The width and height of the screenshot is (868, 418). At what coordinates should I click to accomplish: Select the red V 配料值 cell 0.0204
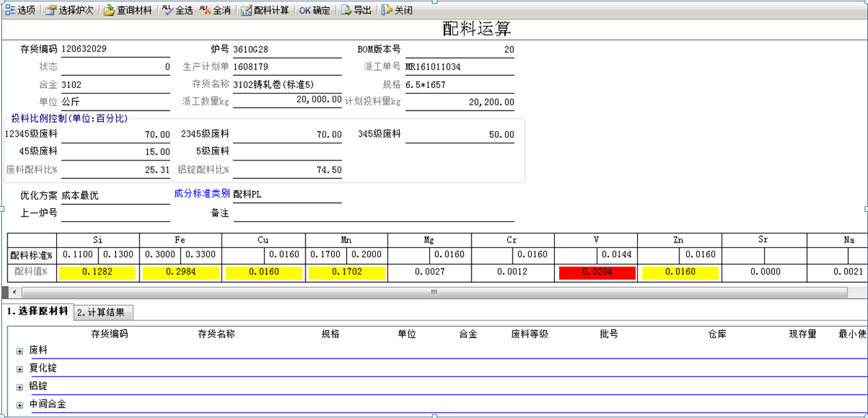point(596,273)
